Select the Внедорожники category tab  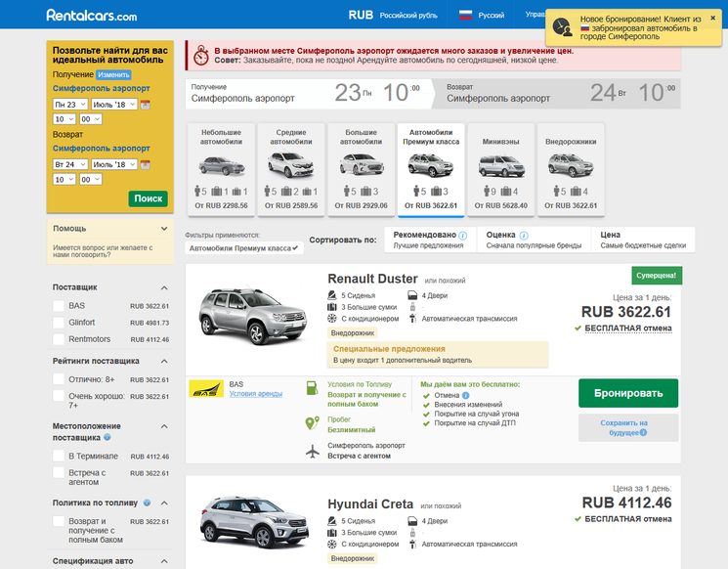[571, 169]
